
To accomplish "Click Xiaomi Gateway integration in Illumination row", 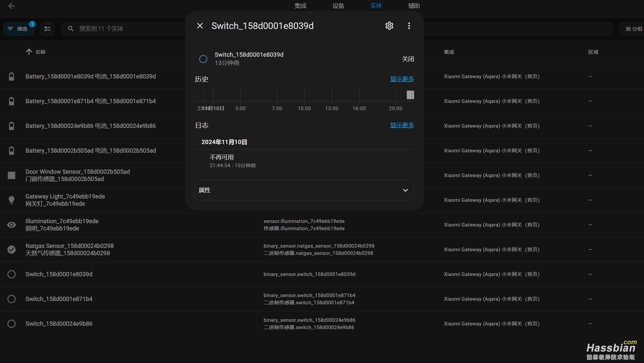I will 491,225.
